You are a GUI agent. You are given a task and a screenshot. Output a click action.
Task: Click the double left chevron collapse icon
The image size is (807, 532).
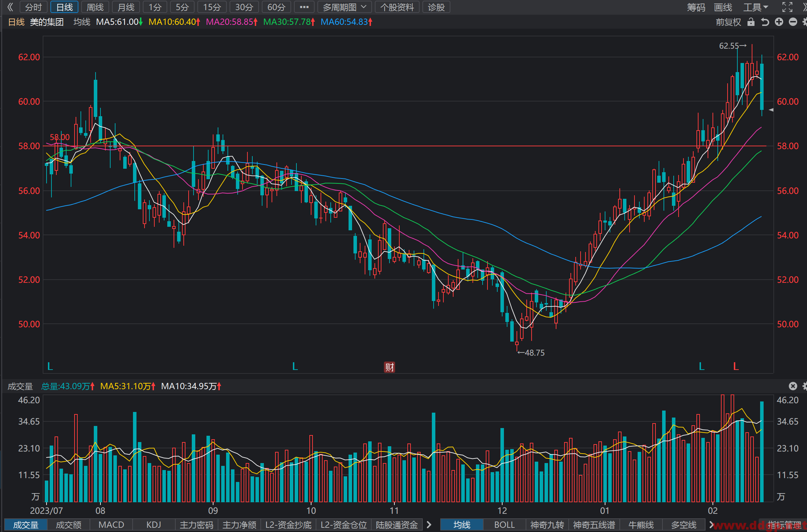(x=10, y=7)
